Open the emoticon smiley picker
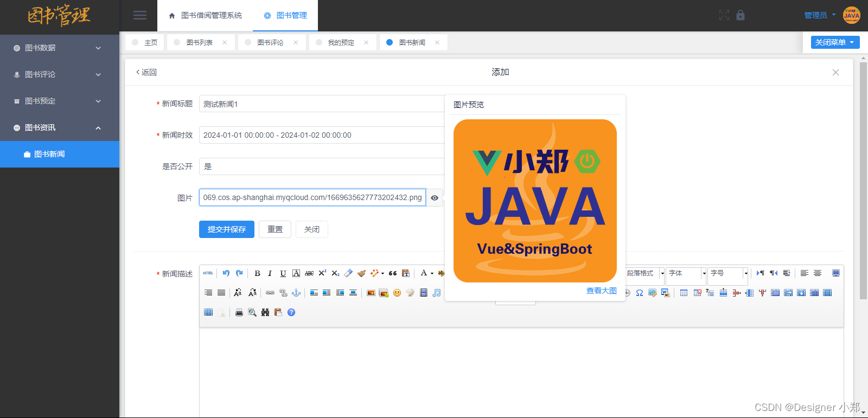This screenshot has width=868, height=418. pyautogui.click(x=397, y=293)
